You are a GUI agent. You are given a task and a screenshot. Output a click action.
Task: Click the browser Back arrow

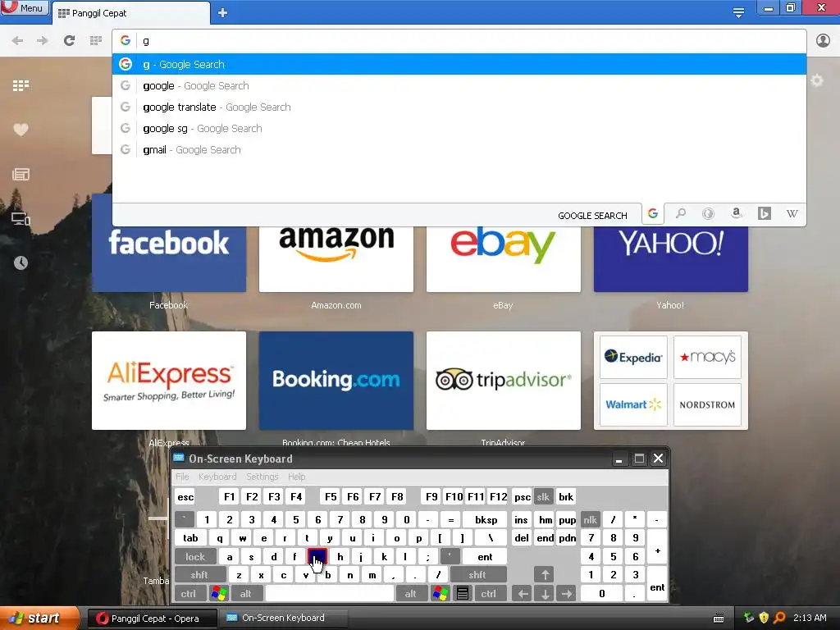click(x=17, y=41)
